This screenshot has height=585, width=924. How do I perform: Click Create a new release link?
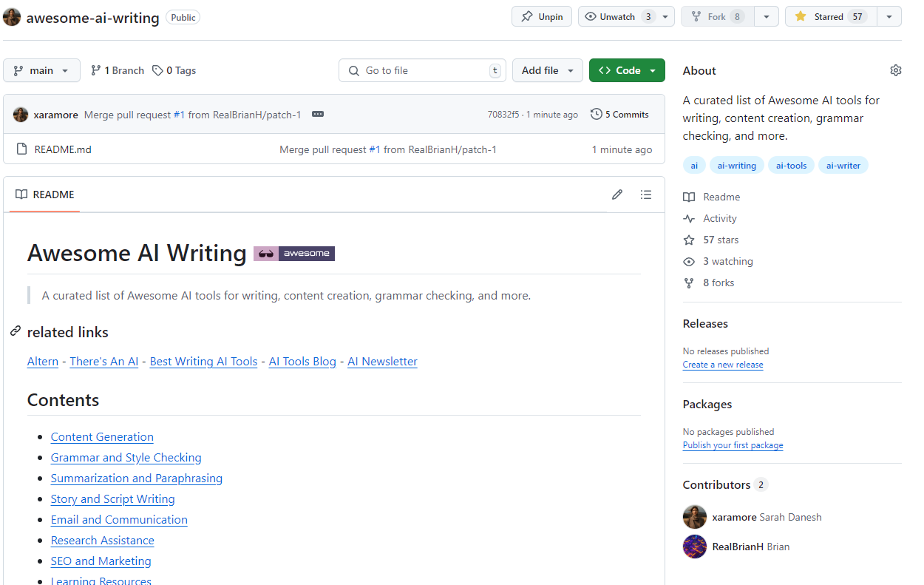[x=723, y=365]
